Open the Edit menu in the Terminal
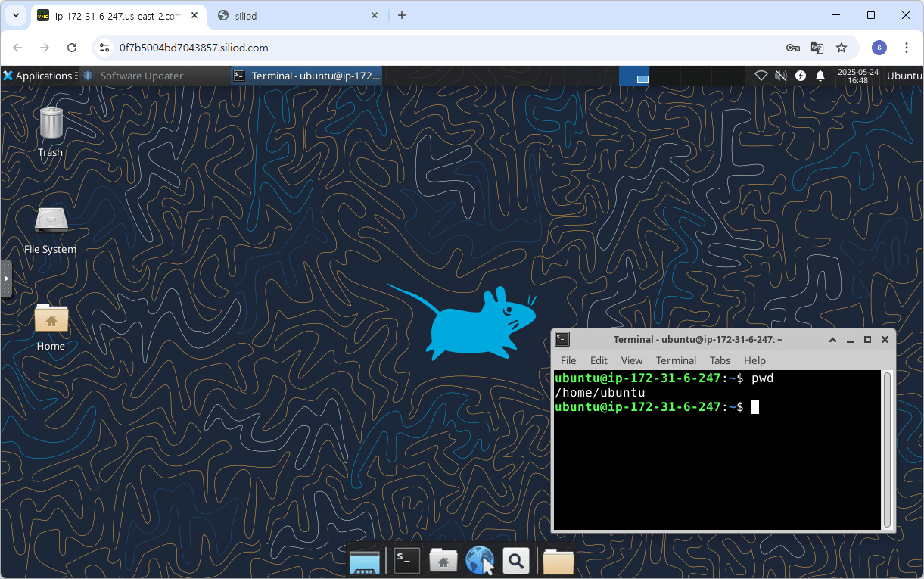This screenshot has width=924, height=579. 599,360
